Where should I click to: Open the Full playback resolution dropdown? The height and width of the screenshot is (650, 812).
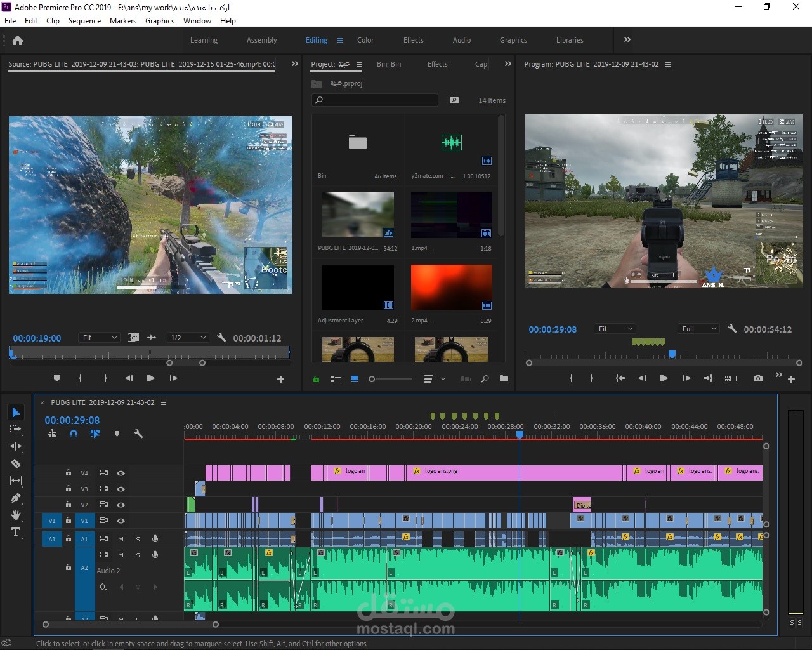[x=698, y=329]
